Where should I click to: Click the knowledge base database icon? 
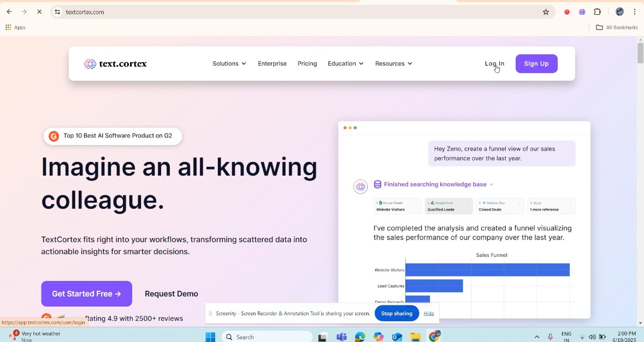(377, 184)
